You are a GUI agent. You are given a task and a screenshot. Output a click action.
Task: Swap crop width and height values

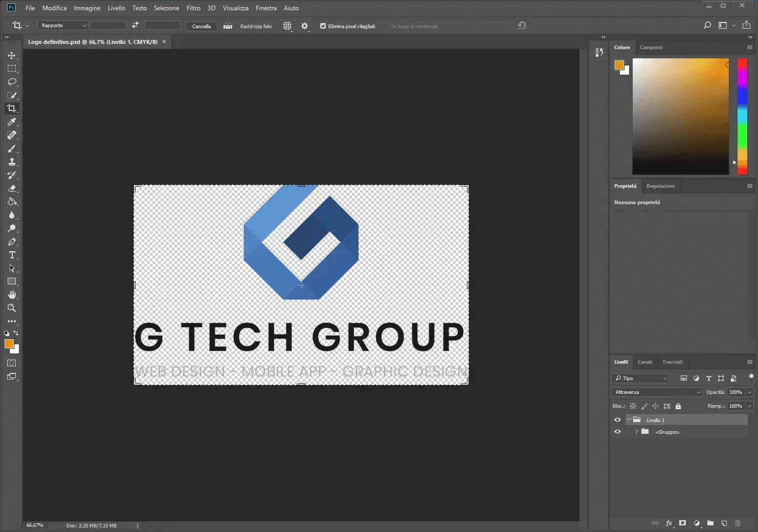pyautogui.click(x=135, y=25)
